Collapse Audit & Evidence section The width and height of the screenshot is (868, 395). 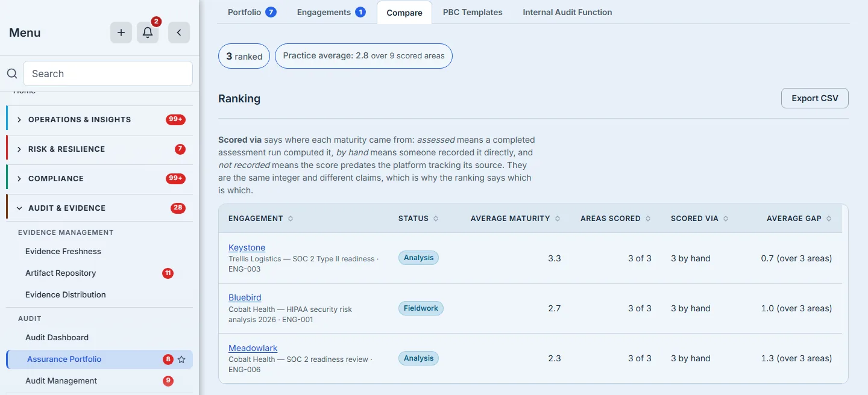[99, 208]
